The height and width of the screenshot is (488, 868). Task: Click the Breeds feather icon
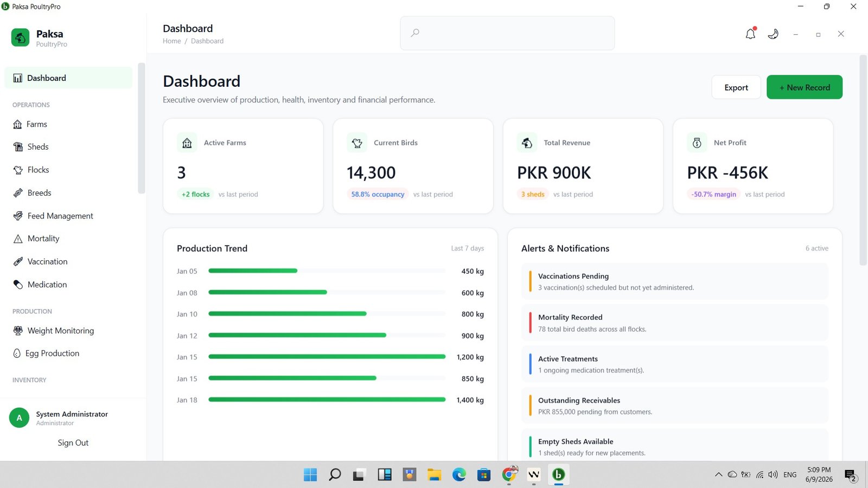18,193
